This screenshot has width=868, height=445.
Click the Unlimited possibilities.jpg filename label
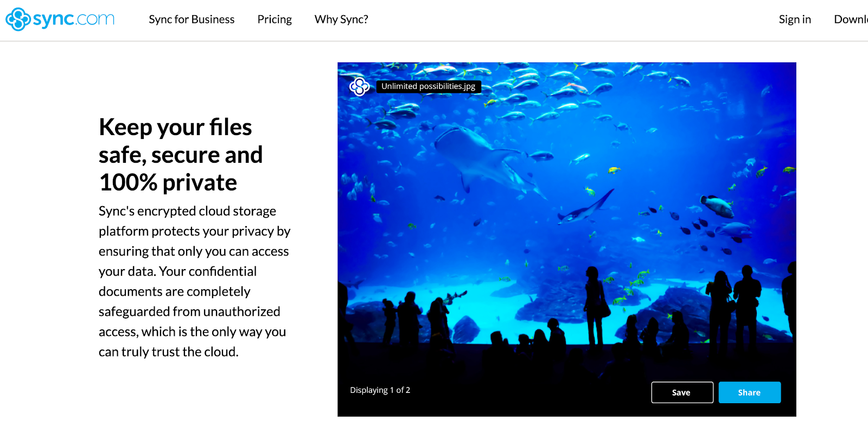pos(429,86)
